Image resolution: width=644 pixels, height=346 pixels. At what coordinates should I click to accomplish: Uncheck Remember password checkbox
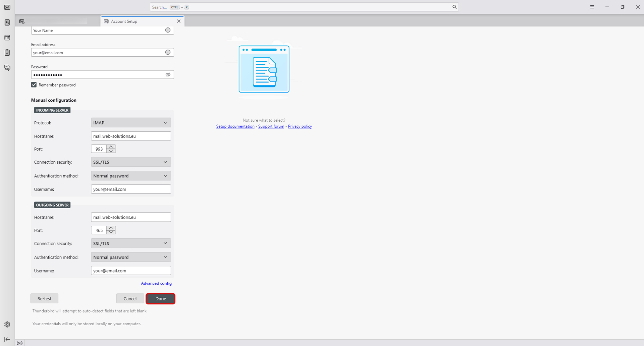point(34,85)
